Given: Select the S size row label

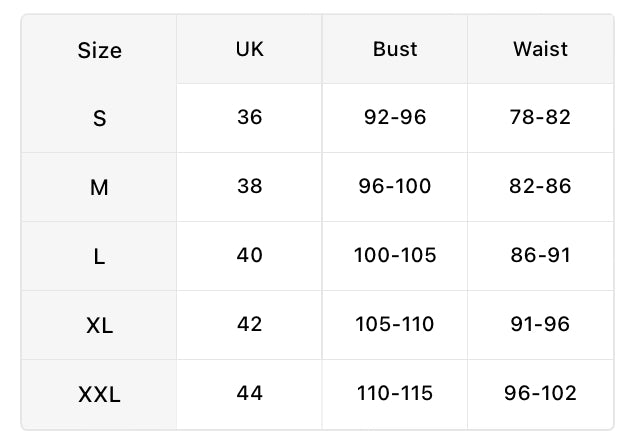Looking at the screenshot, I should (100, 118).
